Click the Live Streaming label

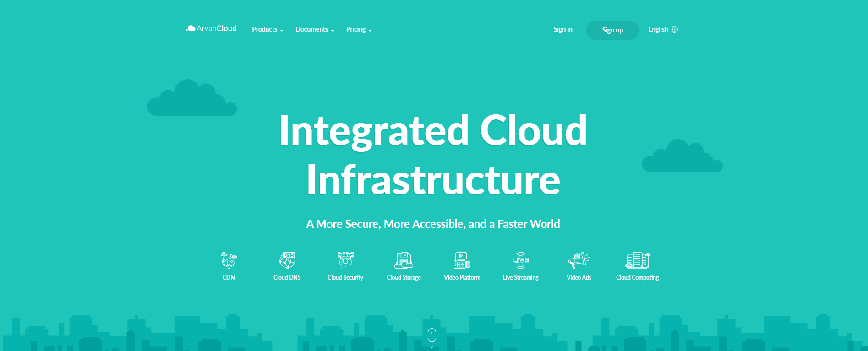coord(521,277)
